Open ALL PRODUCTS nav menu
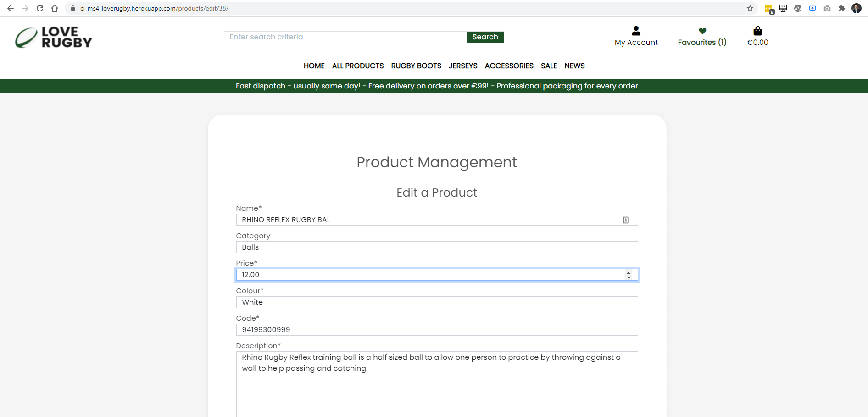The image size is (868, 417). (358, 66)
